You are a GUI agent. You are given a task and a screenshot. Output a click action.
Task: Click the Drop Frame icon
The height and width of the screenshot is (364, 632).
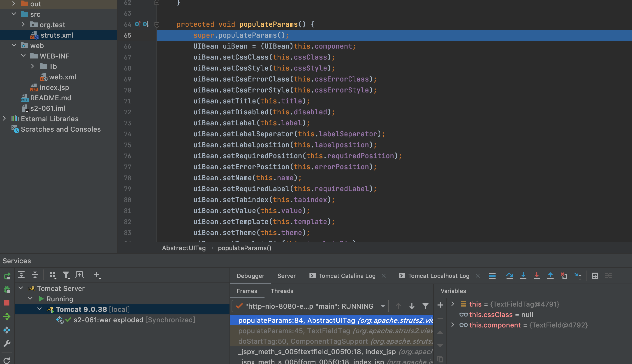click(x=564, y=276)
